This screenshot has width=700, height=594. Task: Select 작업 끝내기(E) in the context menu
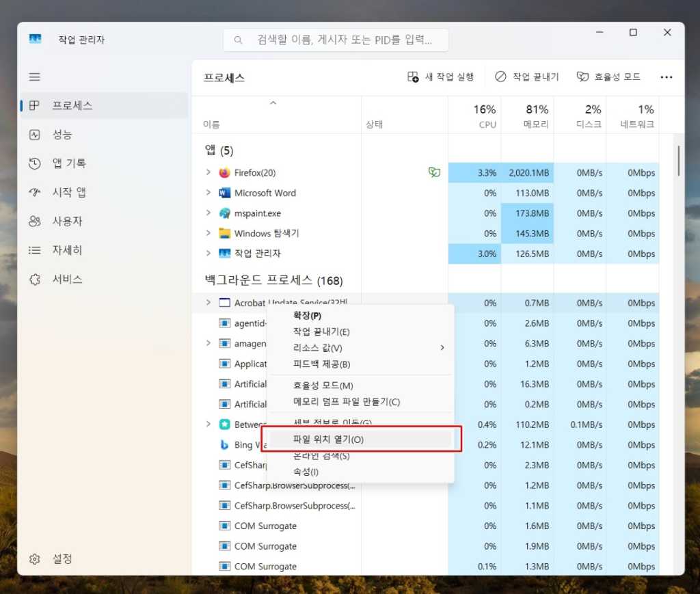(x=321, y=332)
